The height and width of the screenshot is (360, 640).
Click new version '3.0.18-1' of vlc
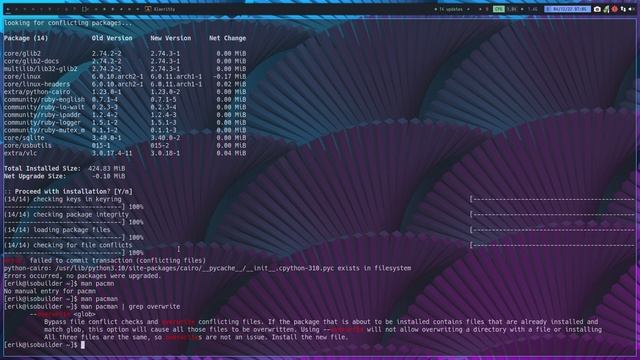165,153
